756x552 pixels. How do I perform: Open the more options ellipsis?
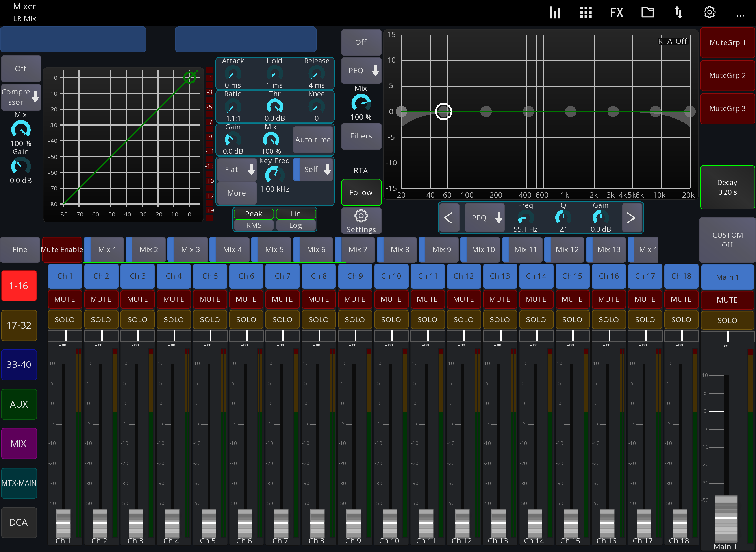click(x=740, y=16)
